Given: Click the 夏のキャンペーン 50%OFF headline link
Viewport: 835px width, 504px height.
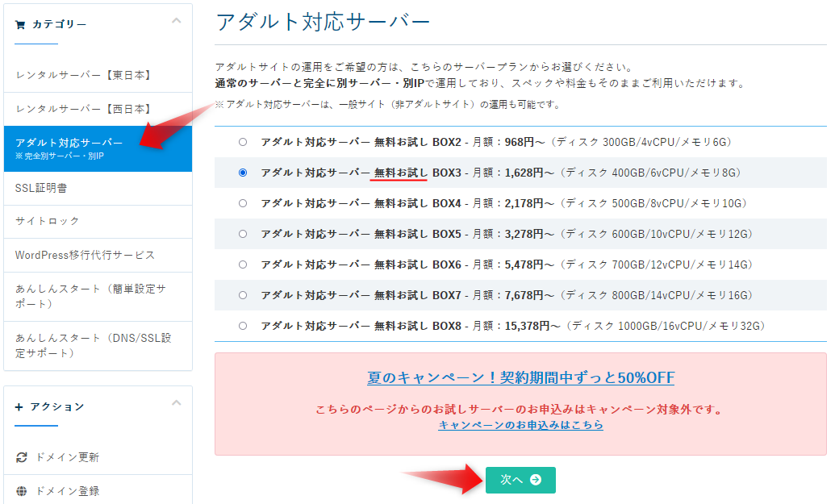Looking at the screenshot, I should pos(520,377).
